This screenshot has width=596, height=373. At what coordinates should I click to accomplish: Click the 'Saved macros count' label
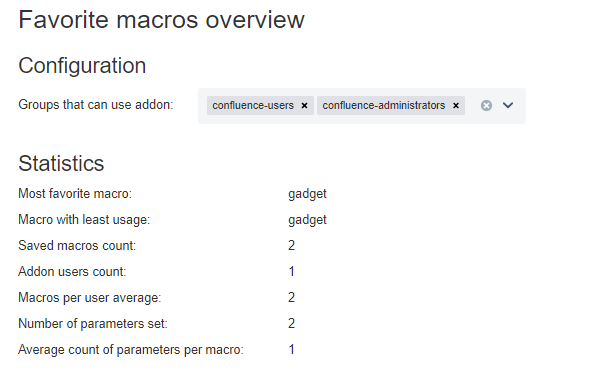[x=77, y=246]
